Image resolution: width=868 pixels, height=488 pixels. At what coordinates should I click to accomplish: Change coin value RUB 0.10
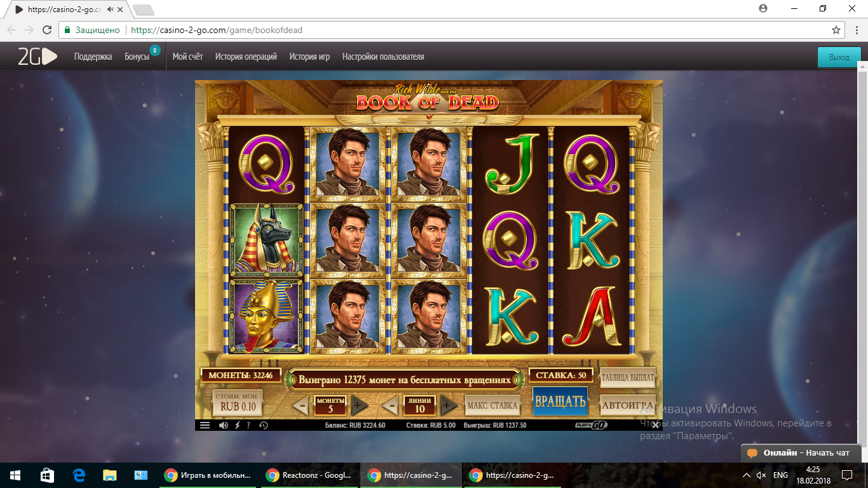coord(238,403)
